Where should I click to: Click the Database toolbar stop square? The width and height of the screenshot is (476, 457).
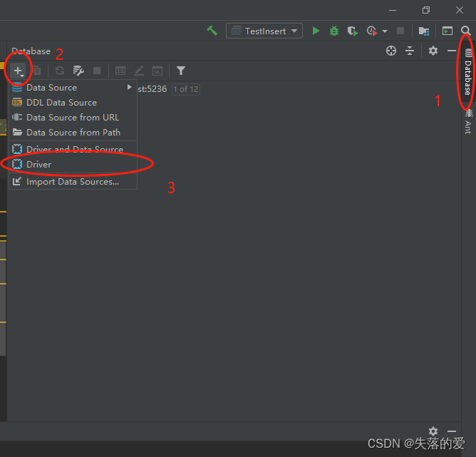(97, 71)
